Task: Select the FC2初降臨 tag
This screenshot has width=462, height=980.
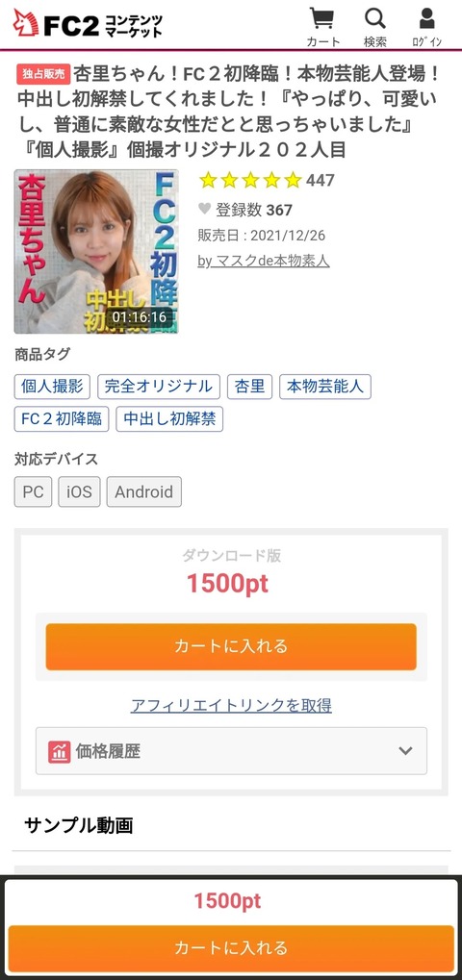Action: 62,418
